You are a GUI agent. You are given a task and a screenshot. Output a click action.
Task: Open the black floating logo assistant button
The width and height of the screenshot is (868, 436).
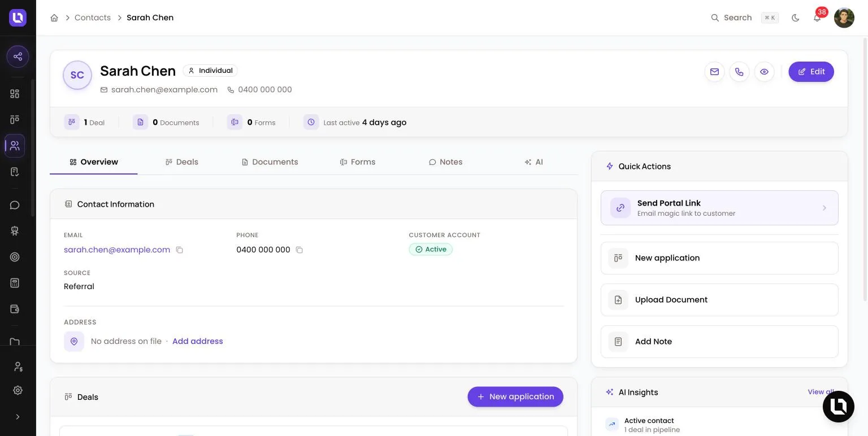[839, 407]
